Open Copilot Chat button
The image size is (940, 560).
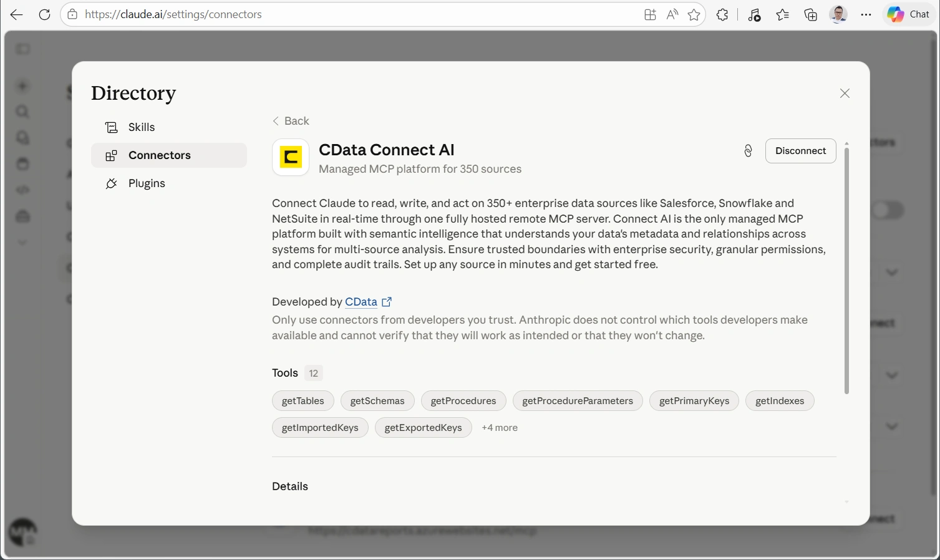pyautogui.click(x=909, y=14)
